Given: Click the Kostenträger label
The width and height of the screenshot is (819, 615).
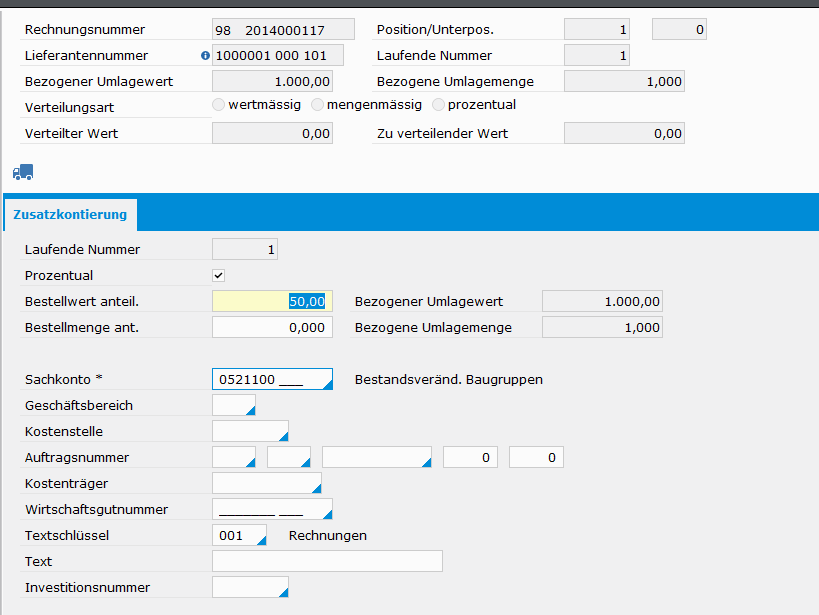Looking at the screenshot, I should point(66,483).
